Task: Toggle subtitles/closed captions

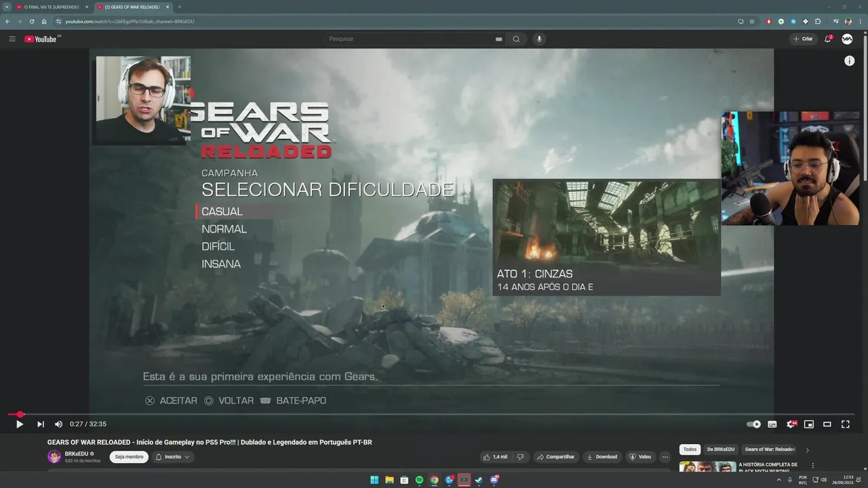Action: (772, 424)
